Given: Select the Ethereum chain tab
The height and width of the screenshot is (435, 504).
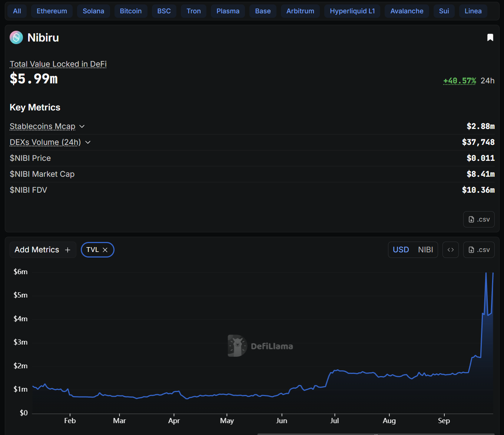Looking at the screenshot, I should click(52, 11).
